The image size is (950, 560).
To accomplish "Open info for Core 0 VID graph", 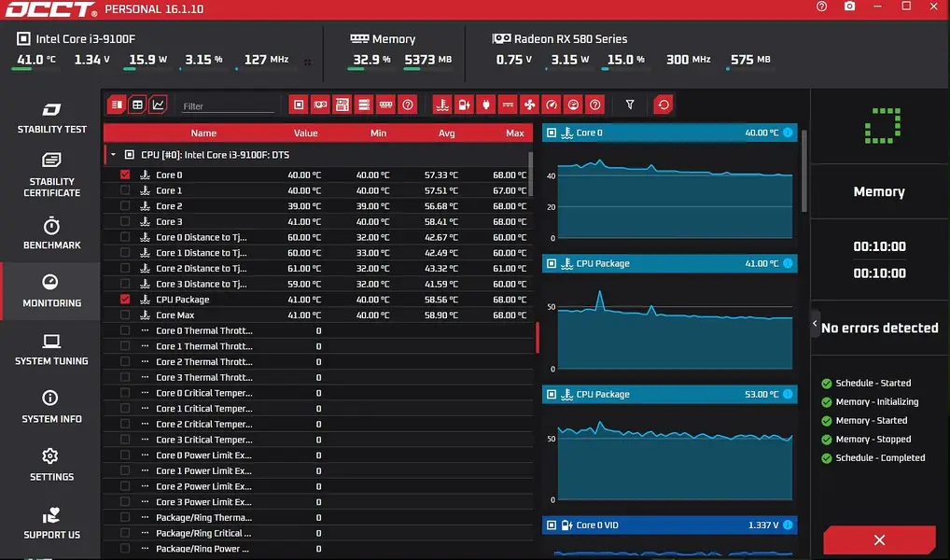I will click(788, 525).
